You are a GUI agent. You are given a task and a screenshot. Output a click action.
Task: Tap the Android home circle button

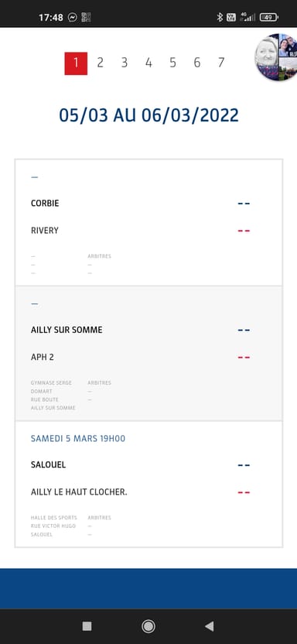point(148,626)
